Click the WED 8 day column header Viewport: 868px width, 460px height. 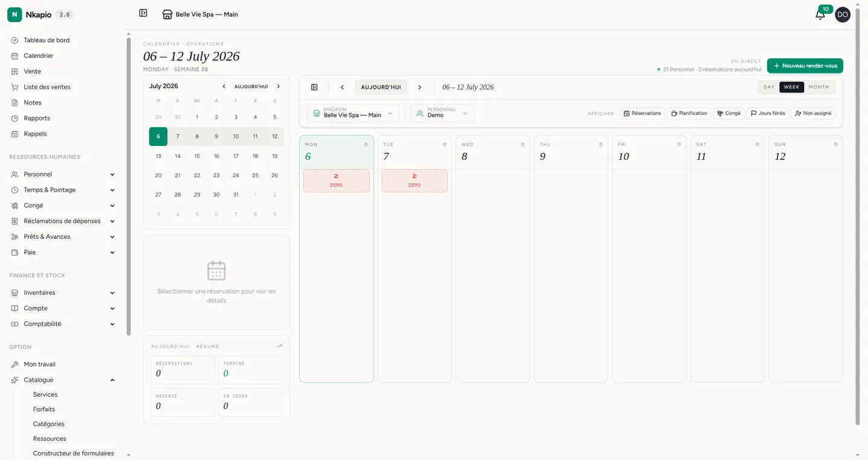[x=493, y=153]
